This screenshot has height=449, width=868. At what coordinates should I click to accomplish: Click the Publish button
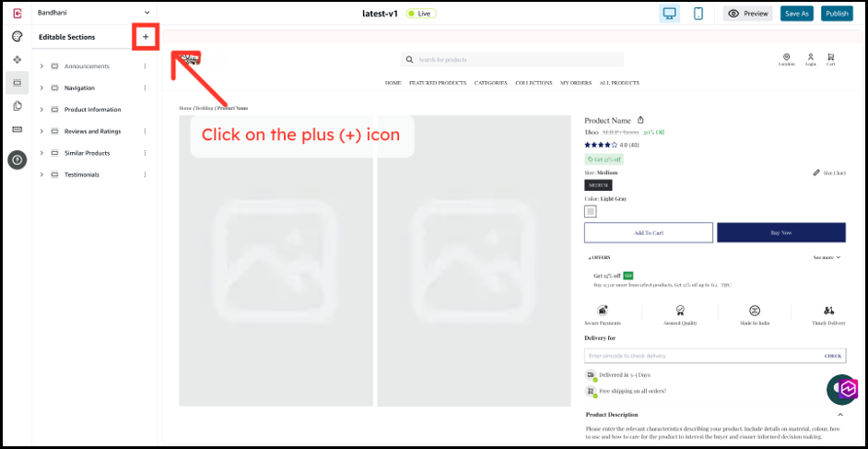tap(837, 14)
